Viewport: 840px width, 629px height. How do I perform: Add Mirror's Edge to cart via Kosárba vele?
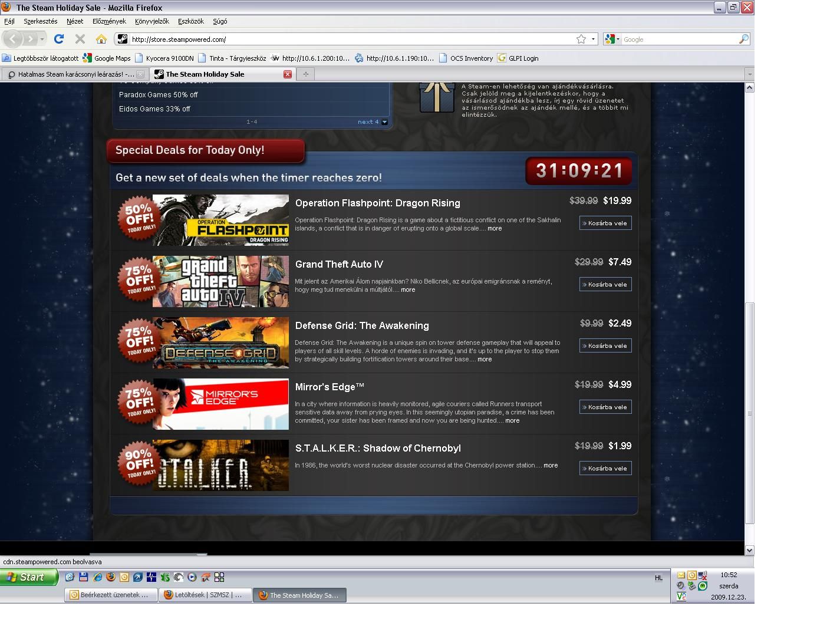605,407
